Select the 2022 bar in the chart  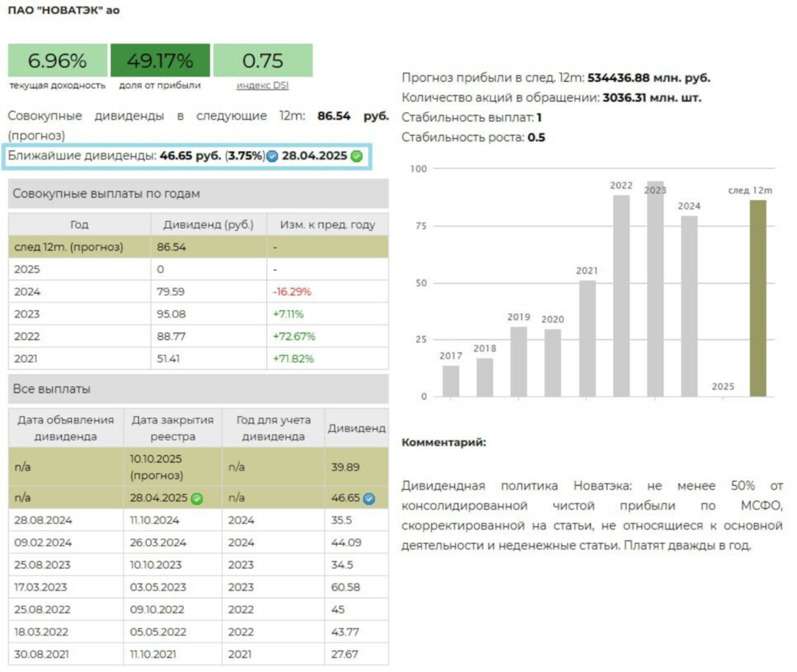(x=621, y=295)
